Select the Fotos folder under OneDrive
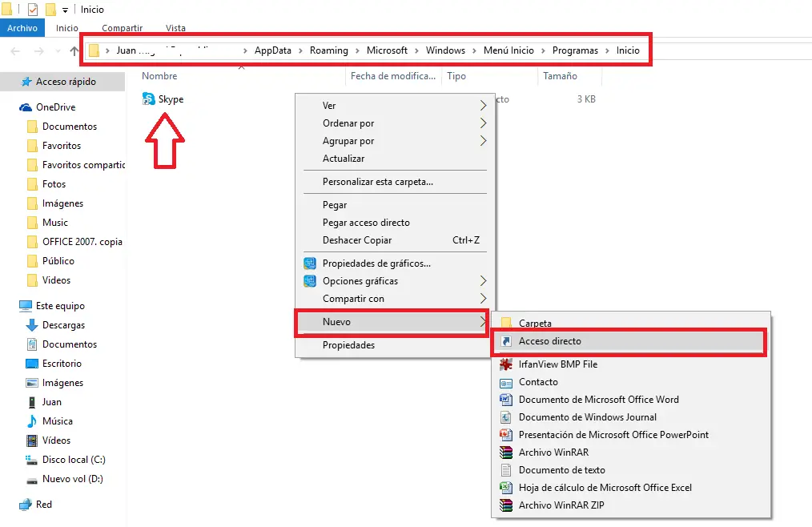812x527 pixels. 54,184
